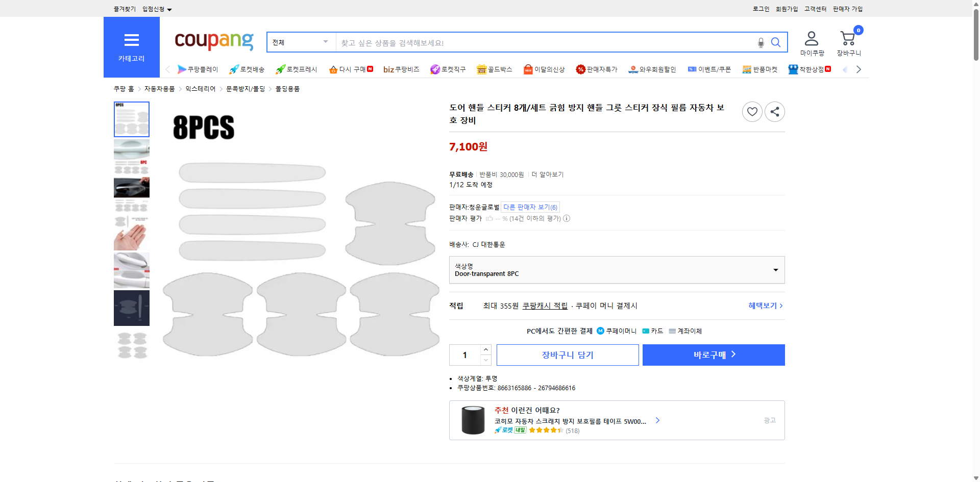
Task: Select the 골드박스 nav icon
Action: click(x=494, y=69)
